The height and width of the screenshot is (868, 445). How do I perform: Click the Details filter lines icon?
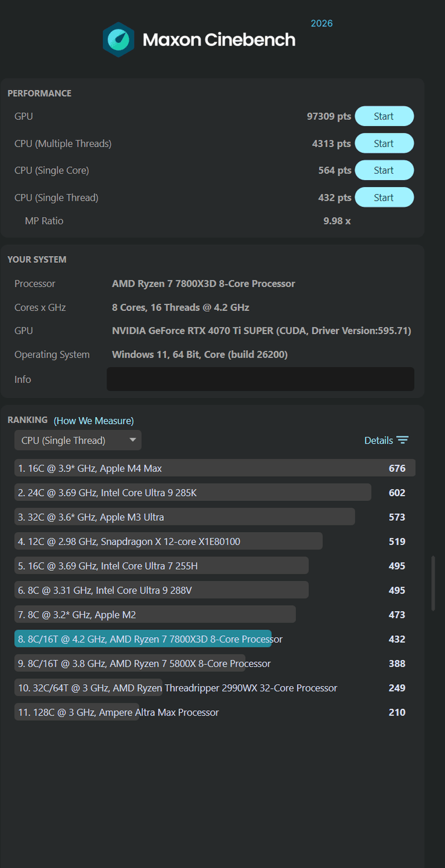click(x=403, y=440)
